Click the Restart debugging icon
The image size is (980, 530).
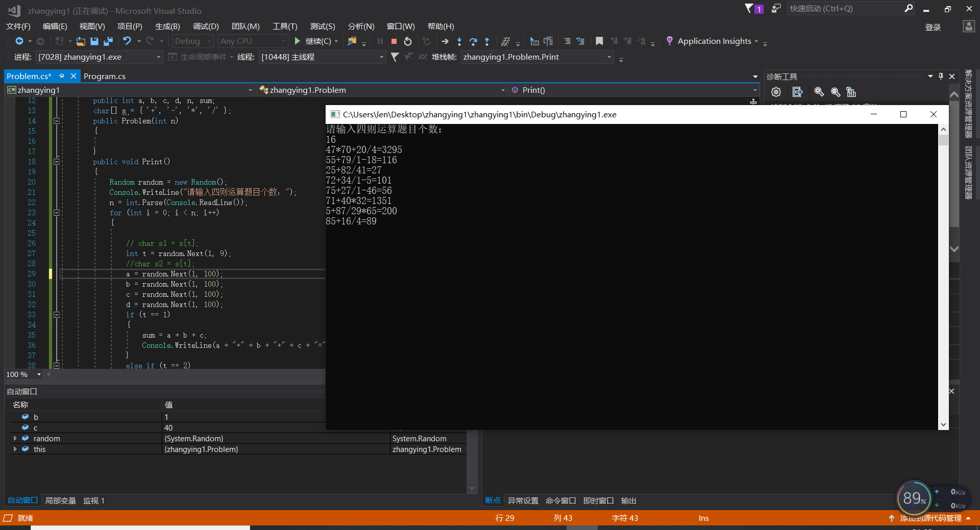click(x=408, y=41)
